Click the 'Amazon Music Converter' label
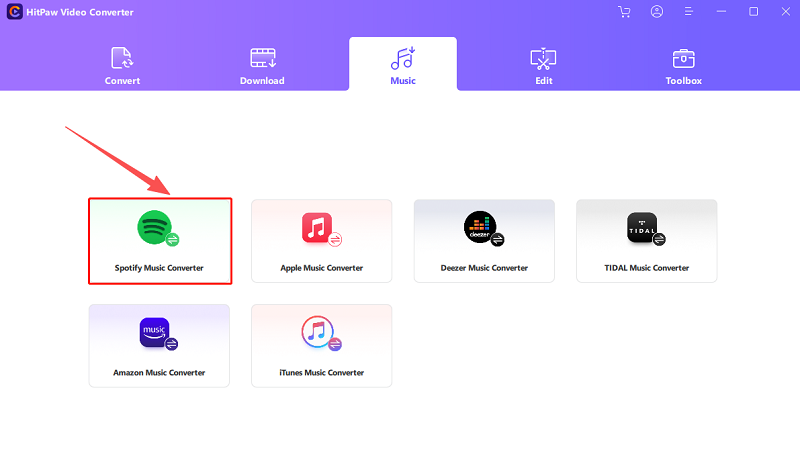This screenshot has height=460, width=800. [159, 373]
